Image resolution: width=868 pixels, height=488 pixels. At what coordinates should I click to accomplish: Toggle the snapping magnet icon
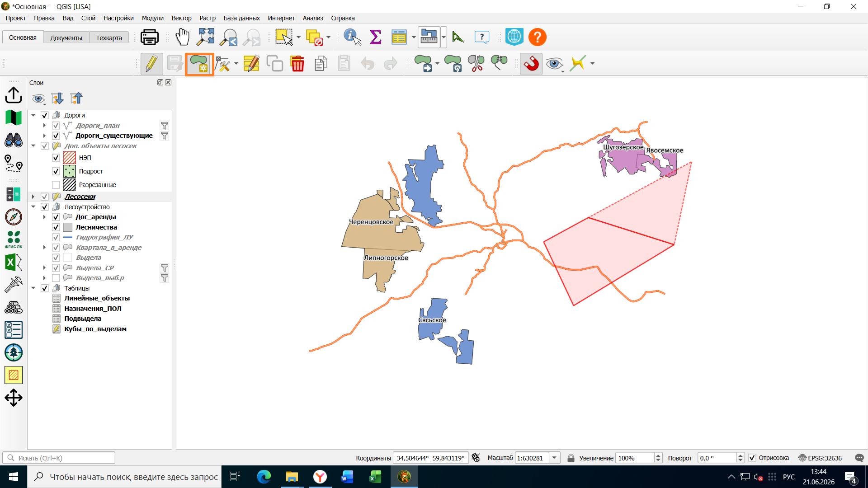pos(531,64)
